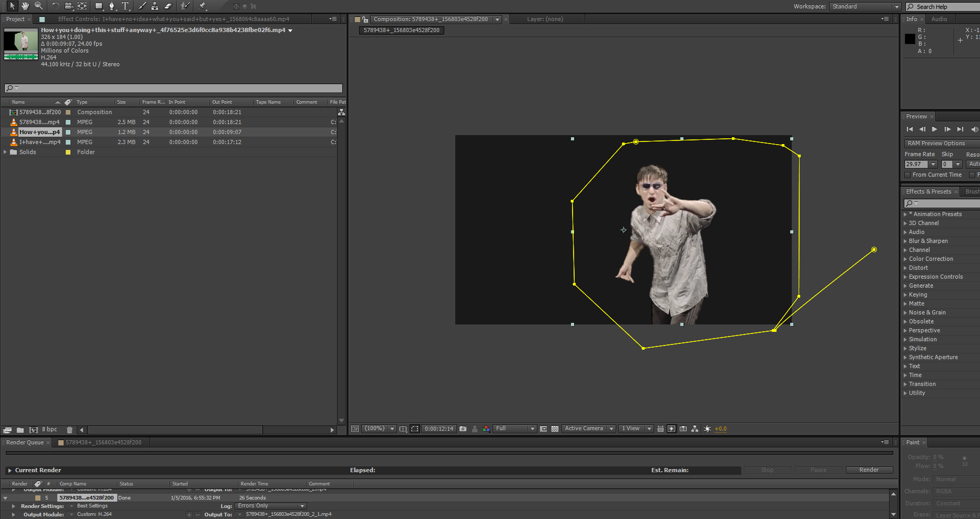The image size is (980, 519).
Task: Select the Hand tool
Action: pos(25,6)
